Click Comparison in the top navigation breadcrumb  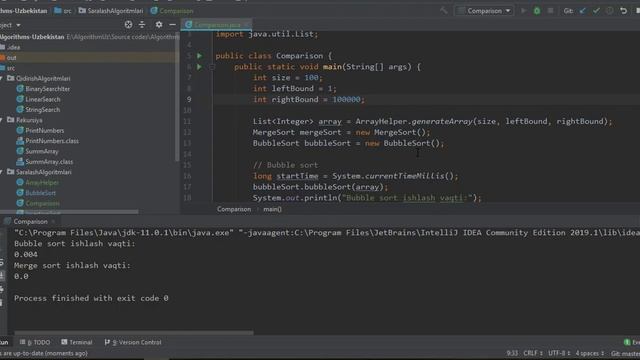tap(172, 11)
